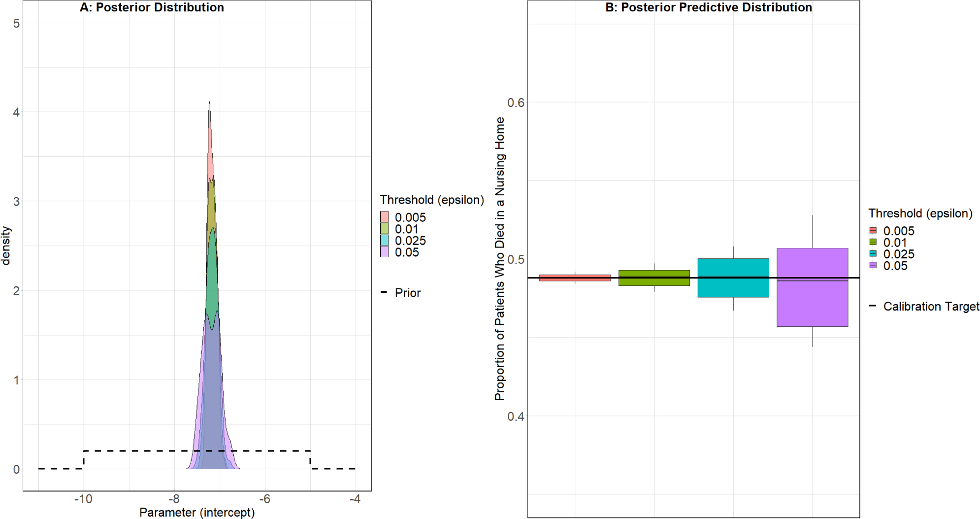
Task: Click the 'density' y-axis label
Action: (x=6, y=245)
